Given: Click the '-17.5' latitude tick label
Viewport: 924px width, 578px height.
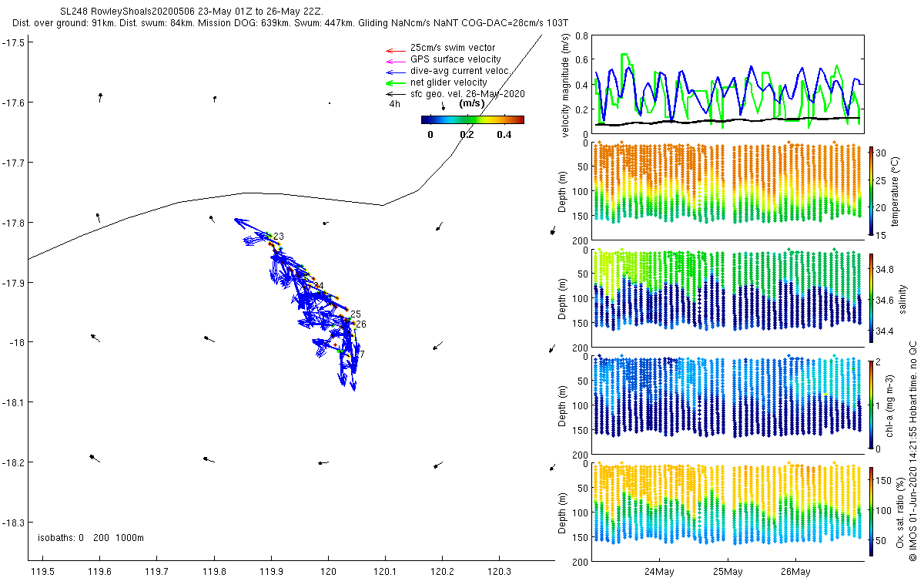Looking at the screenshot, I should [x=12, y=42].
